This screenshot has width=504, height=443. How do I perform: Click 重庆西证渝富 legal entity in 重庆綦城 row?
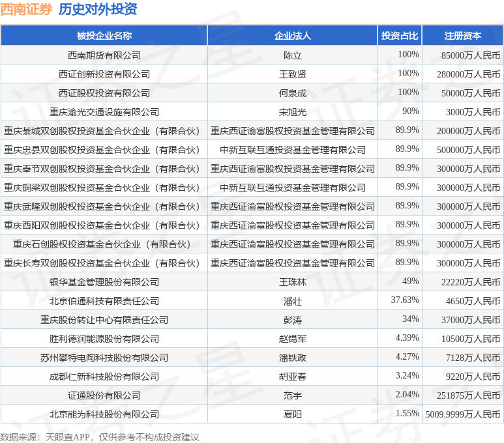click(x=293, y=131)
